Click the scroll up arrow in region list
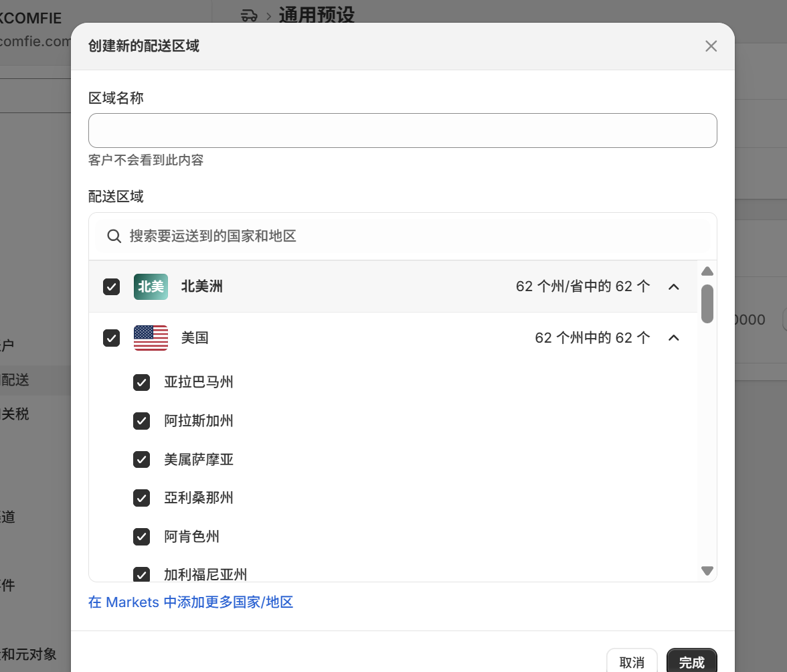This screenshot has width=787, height=672. click(x=707, y=271)
